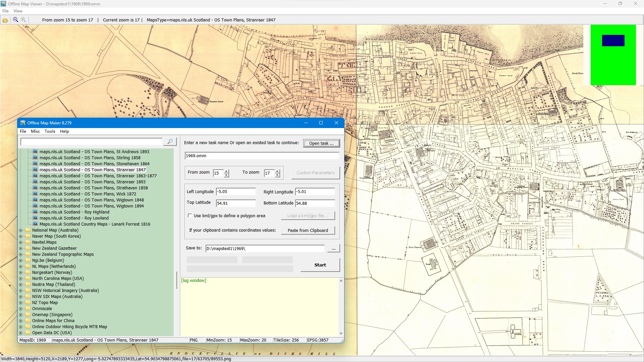Click the NZ Topo Map folder icon
This screenshot has height=362, width=644.
28,303
